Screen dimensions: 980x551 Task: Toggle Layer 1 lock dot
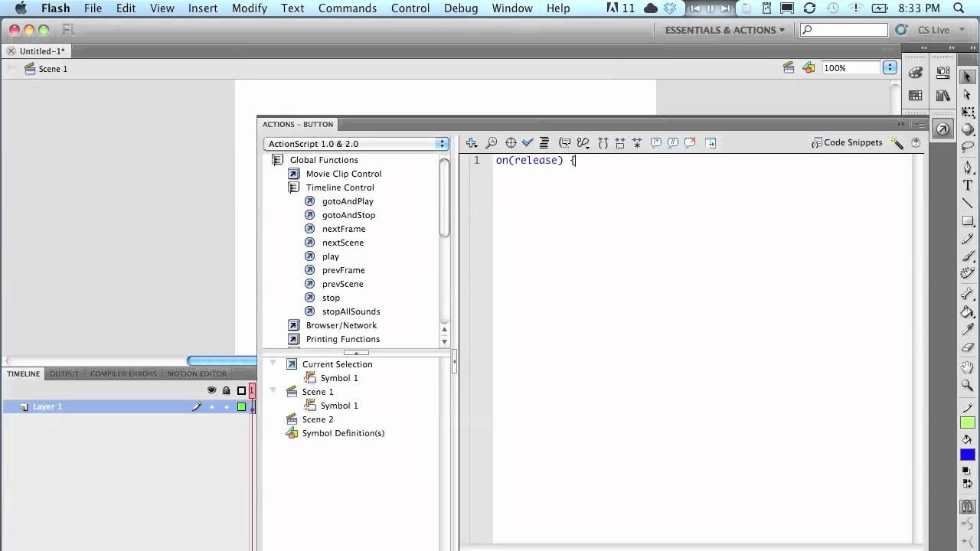coord(226,406)
